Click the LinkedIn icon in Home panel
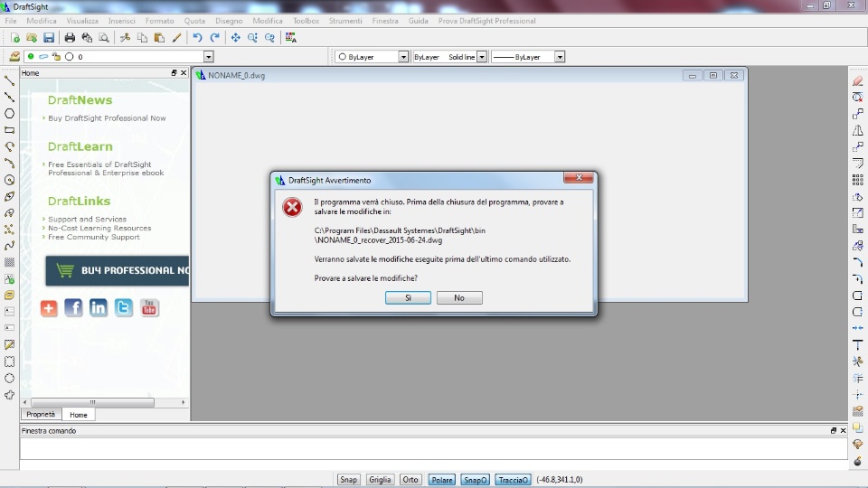This screenshot has height=488, width=868. (99, 307)
